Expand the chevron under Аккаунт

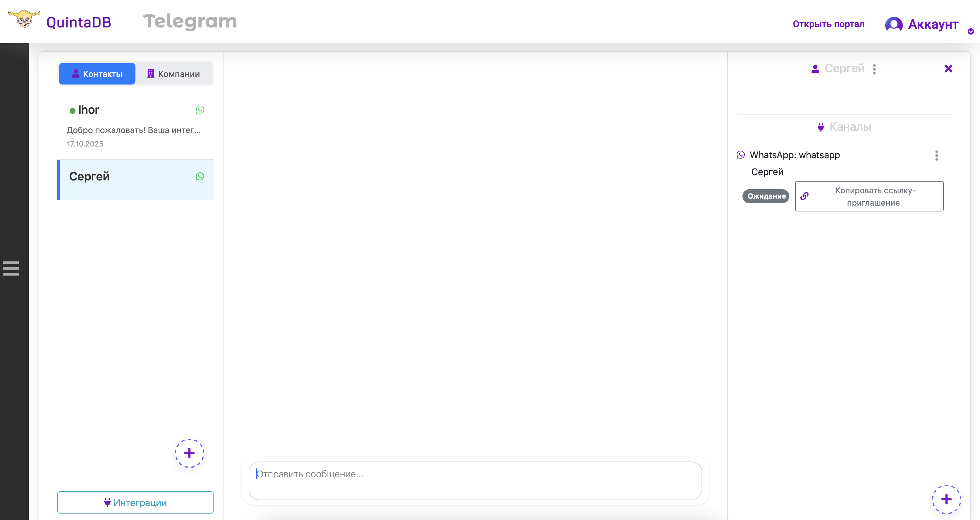(x=970, y=31)
